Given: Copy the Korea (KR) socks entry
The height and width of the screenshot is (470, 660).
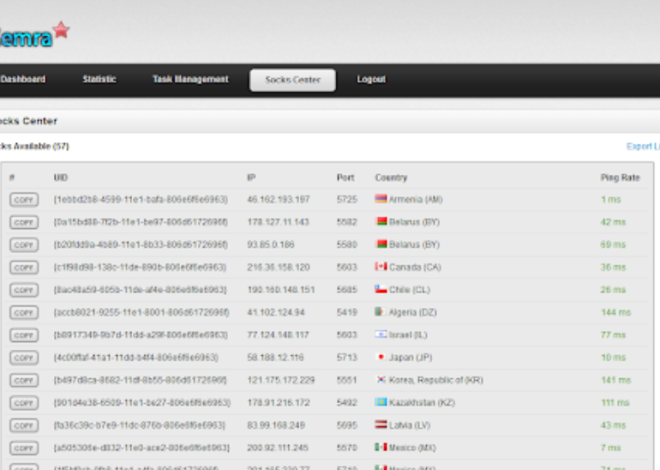Looking at the screenshot, I should 24,380.
